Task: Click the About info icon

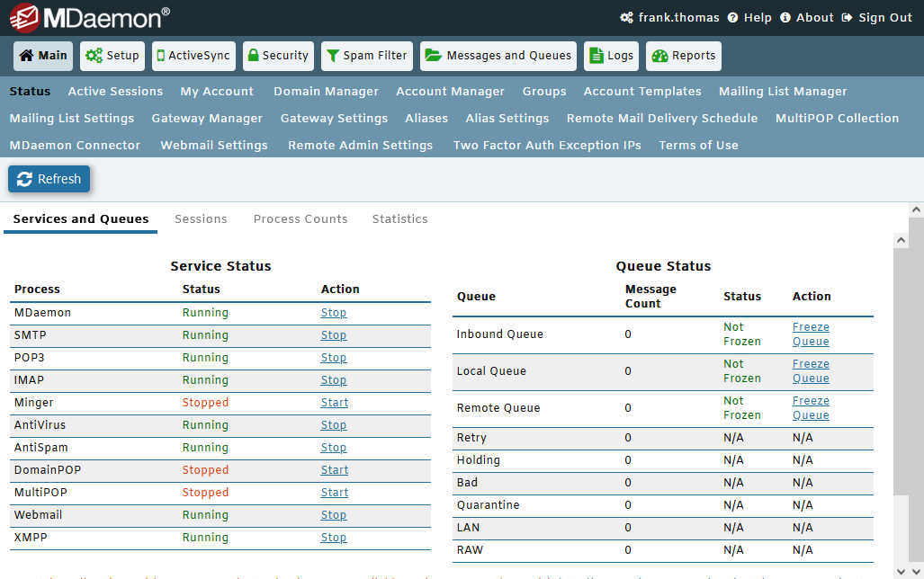Action: click(785, 18)
